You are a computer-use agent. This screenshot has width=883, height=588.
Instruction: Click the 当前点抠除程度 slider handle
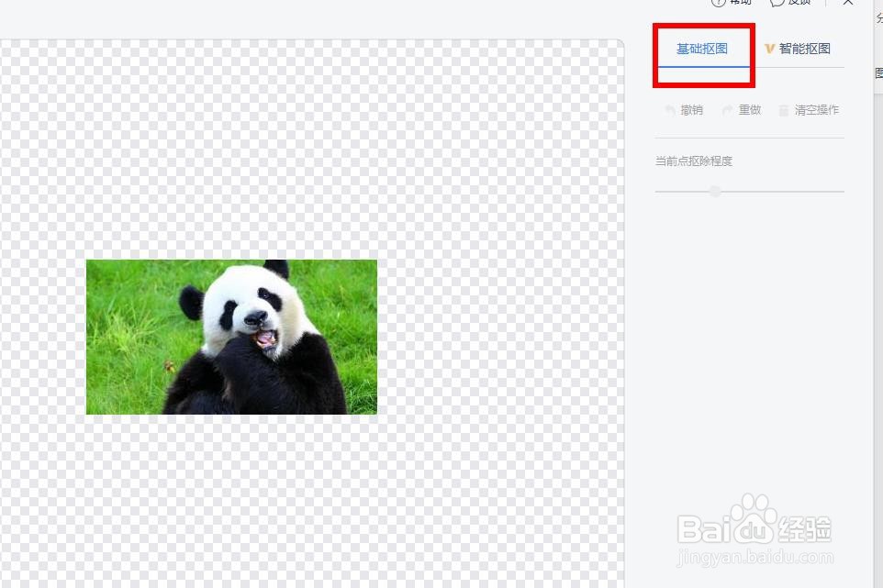[x=715, y=191]
